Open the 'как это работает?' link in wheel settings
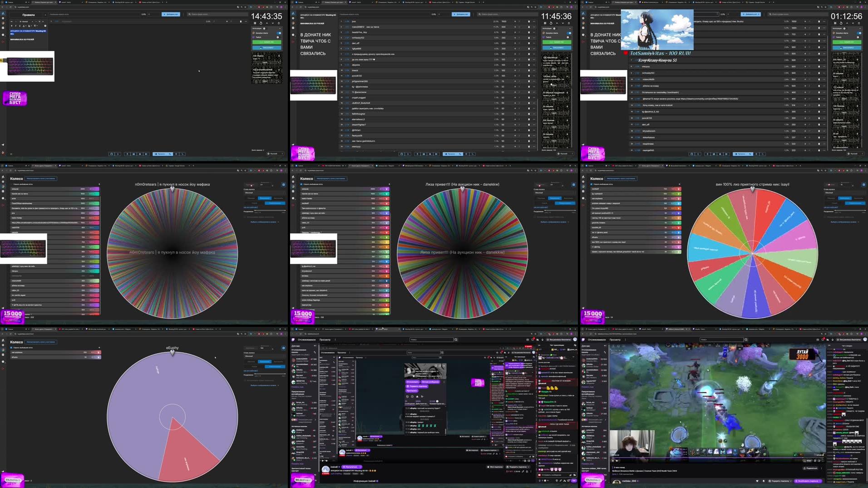868x488 pixels. (251, 207)
